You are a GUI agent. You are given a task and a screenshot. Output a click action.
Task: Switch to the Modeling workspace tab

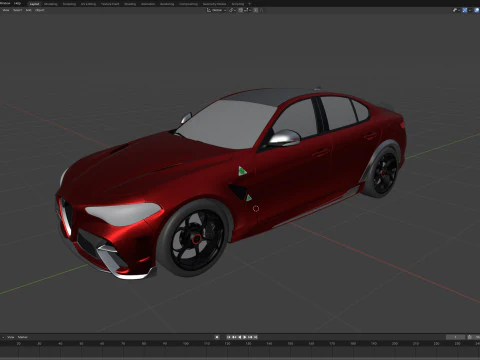pos(51,4)
